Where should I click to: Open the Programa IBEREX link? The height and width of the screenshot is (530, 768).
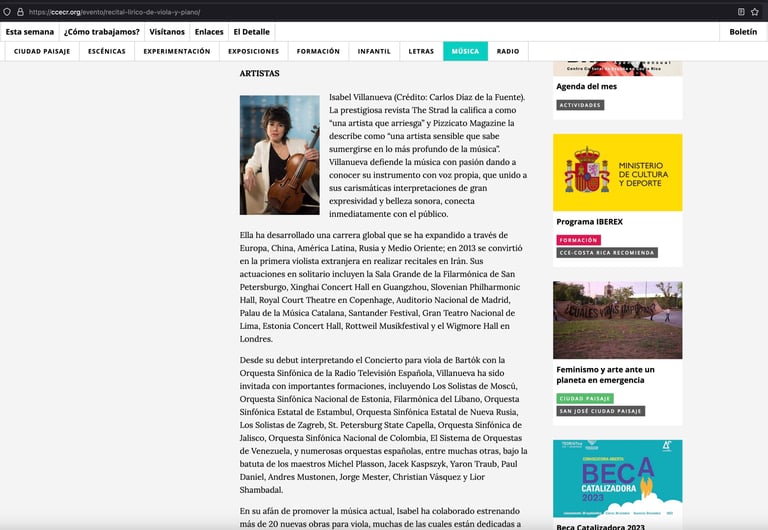(x=589, y=221)
